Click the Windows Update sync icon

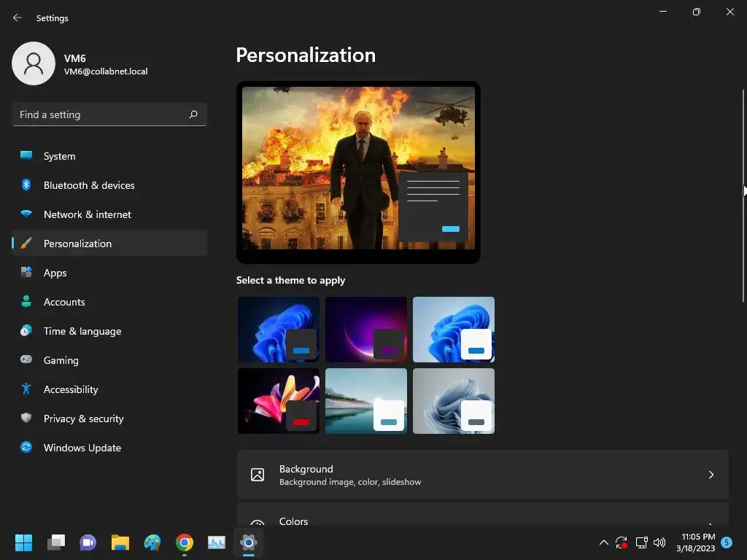pos(26,447)
